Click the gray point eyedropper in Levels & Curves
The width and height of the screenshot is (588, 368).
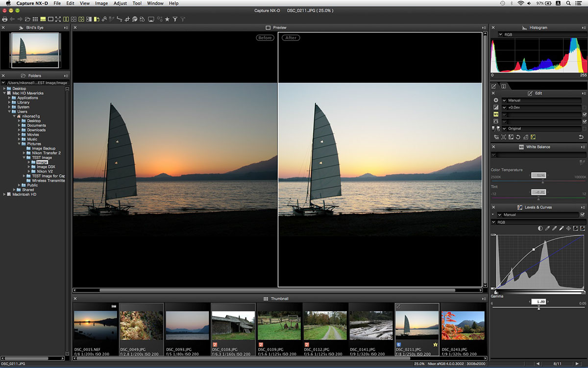click(x=554, y=228)
